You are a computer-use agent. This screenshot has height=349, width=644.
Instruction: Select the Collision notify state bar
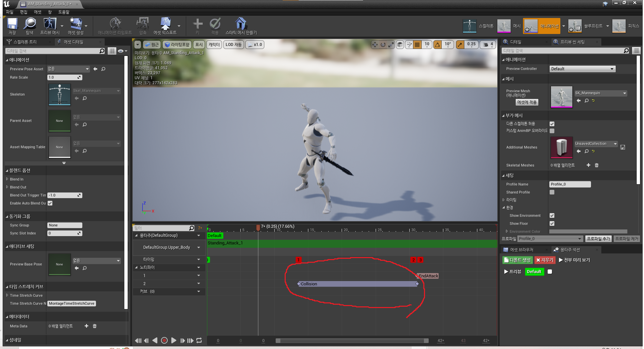(358, 284)
